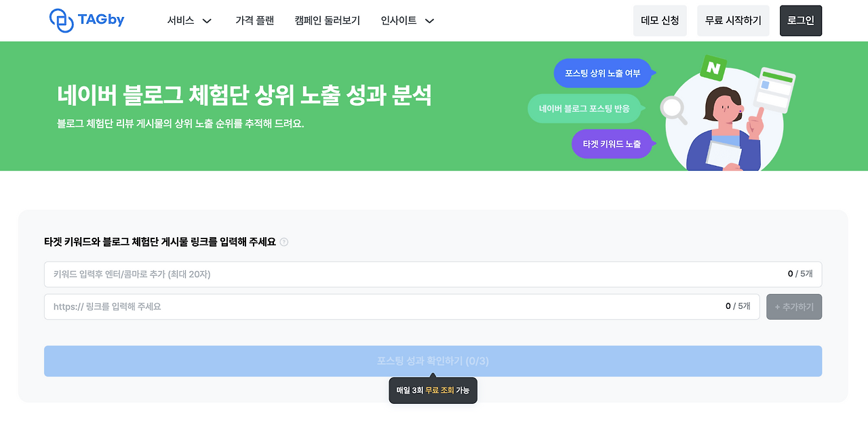Click the '+ 추가하기' link button
Screen dimensions: 868x422
point(793,306)
